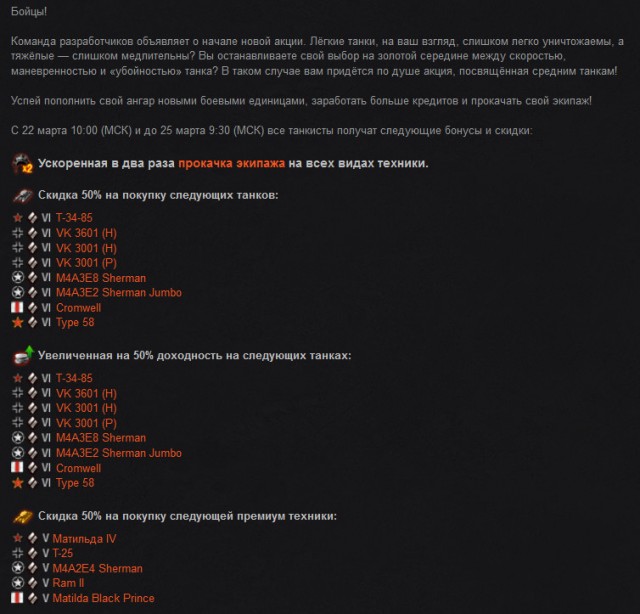Click China star icon beside discount Type 58
Image resolution: width=640 pixels, height=614 pixels.
18,322
